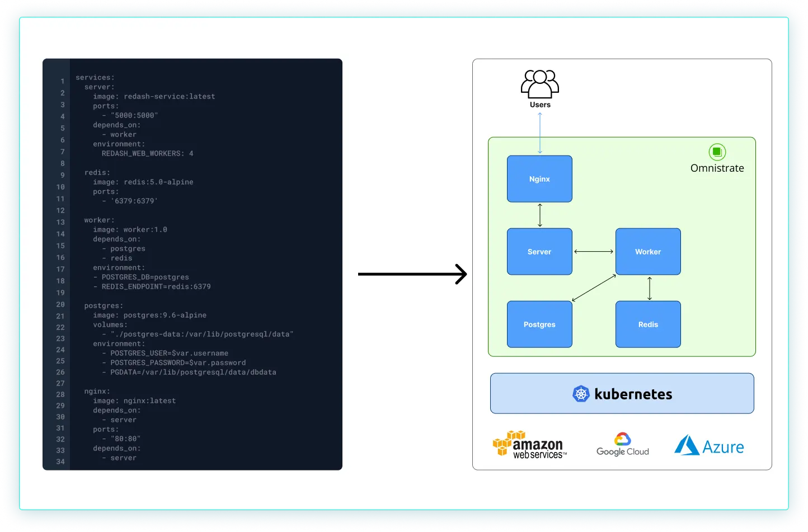
Task: Click line number 34 in the gutter
Action: pos(60,462)
